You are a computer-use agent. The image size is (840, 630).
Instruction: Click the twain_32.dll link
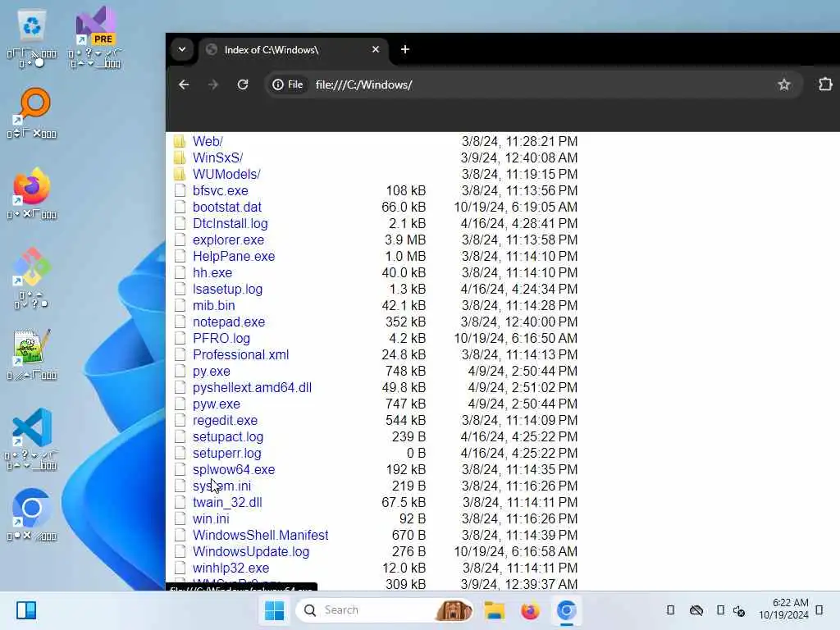tap(227, 503)
